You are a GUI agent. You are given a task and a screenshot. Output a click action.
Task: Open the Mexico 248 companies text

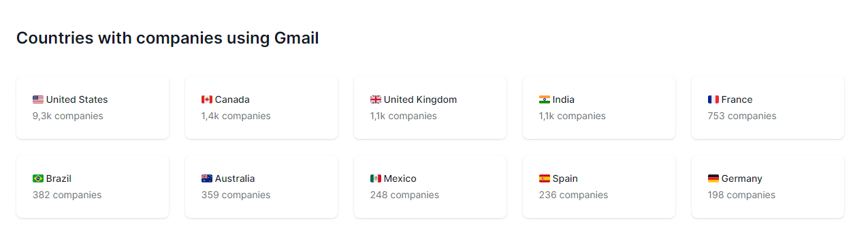(x=404, y=195)
